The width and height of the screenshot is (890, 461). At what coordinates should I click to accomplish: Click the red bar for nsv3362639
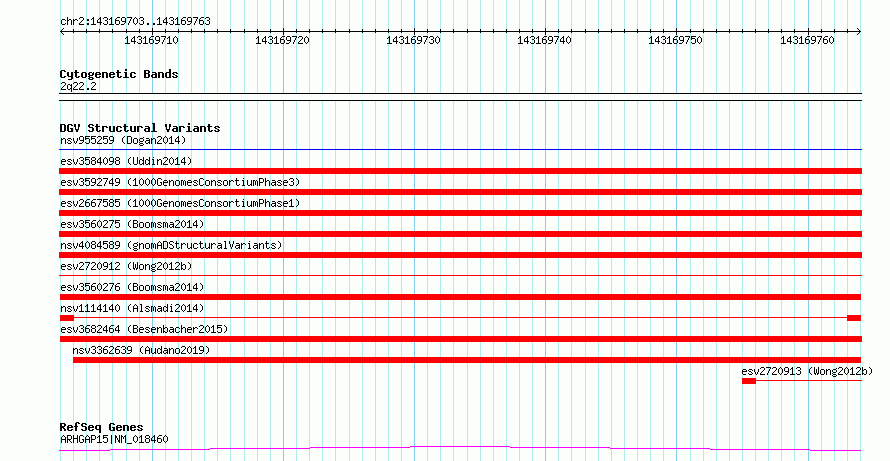[467, 360]
